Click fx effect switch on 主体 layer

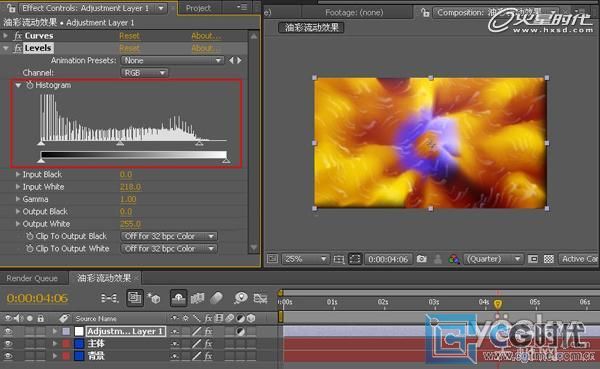tap(208, 344)
